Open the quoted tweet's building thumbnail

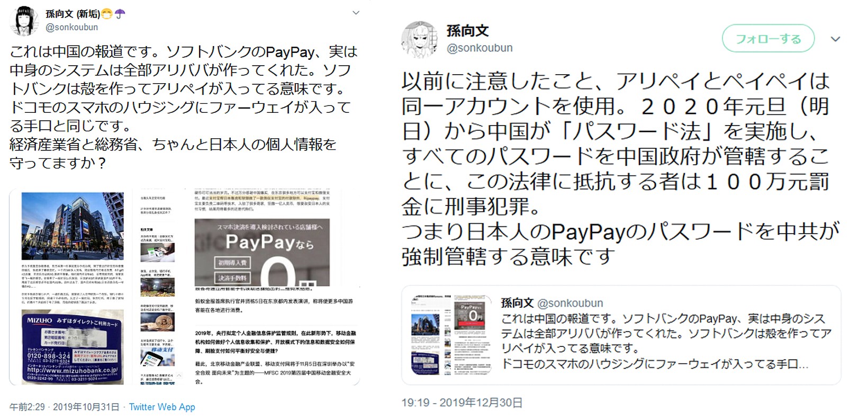pos(429,335)
